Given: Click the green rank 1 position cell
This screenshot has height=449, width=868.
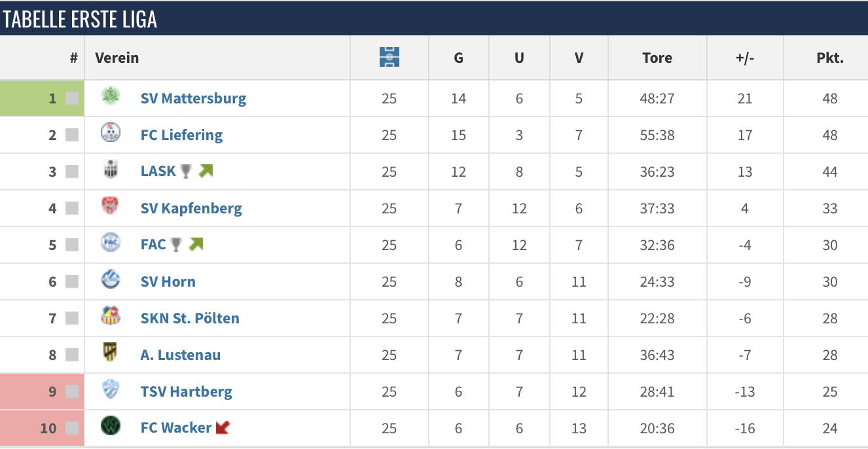Looking at the screenshot, I should [x=42, y=98].
